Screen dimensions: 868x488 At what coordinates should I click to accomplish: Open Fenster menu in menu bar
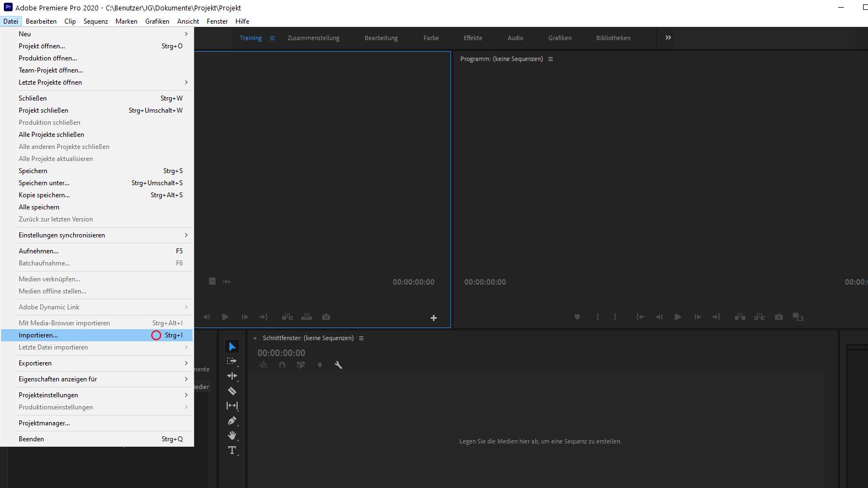[x=217, y=21]
